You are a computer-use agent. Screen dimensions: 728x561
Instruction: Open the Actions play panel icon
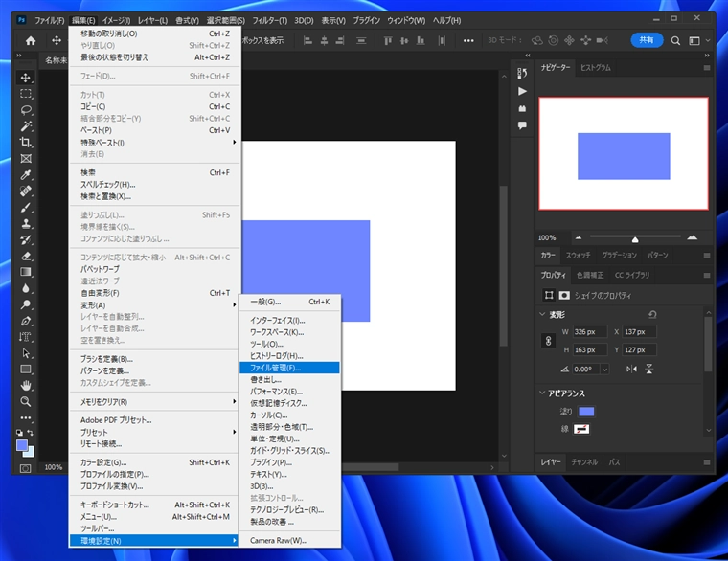pos(522,91)
